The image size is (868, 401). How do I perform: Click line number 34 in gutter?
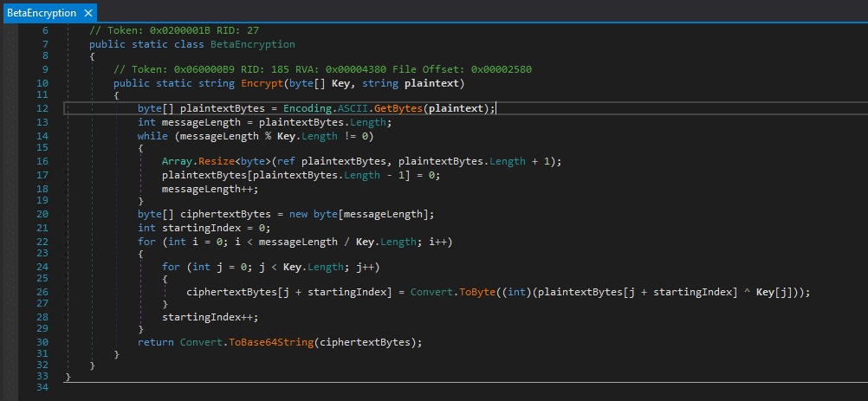coord(42,388)
